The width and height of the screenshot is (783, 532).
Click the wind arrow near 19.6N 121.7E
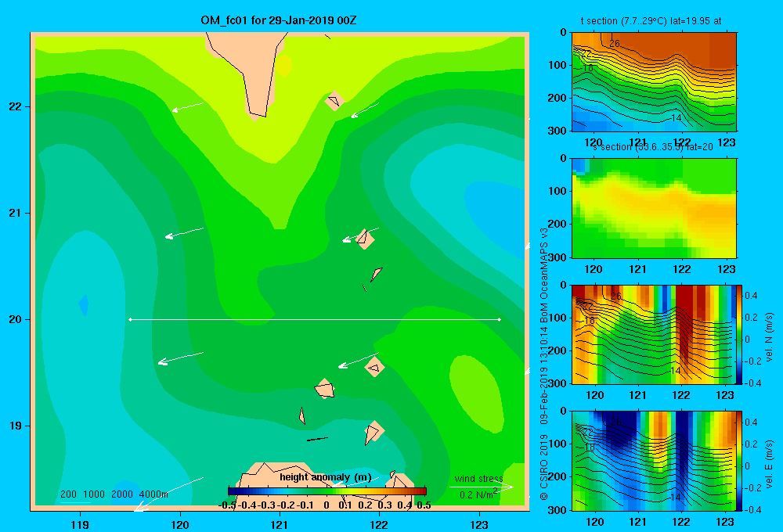click(358, 361)
